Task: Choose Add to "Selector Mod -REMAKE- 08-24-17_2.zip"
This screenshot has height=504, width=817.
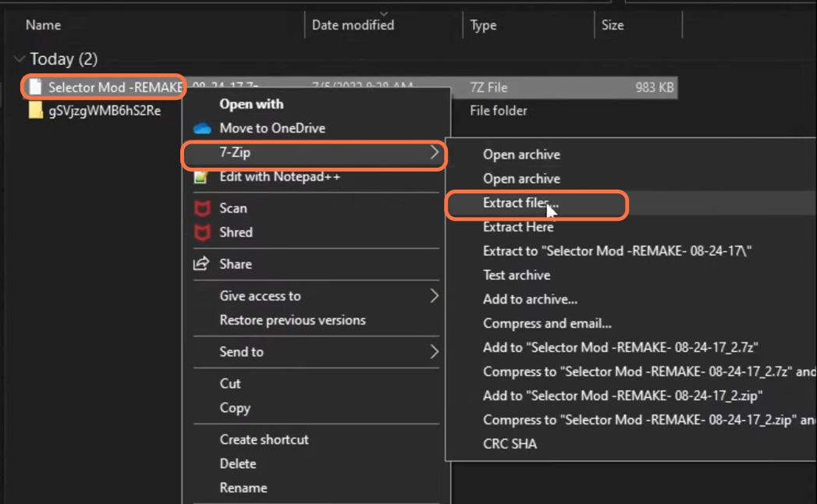Action: tap(623, 396)
